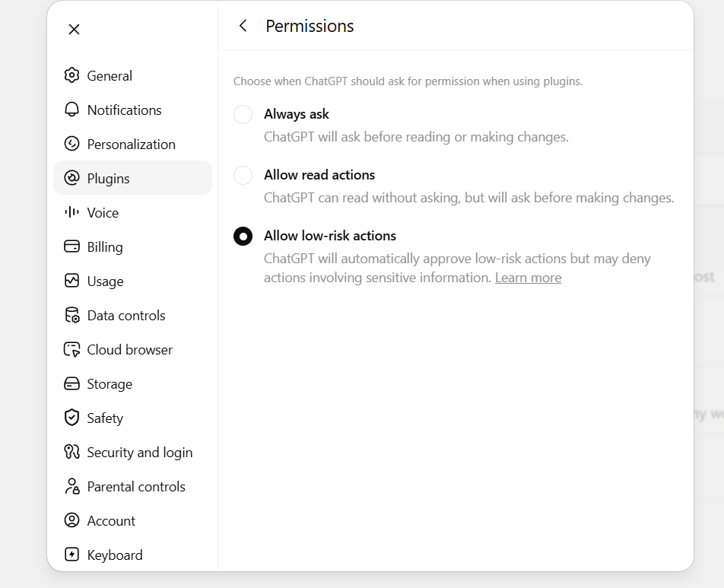Open the General settings label

click(x=110, y=76)
